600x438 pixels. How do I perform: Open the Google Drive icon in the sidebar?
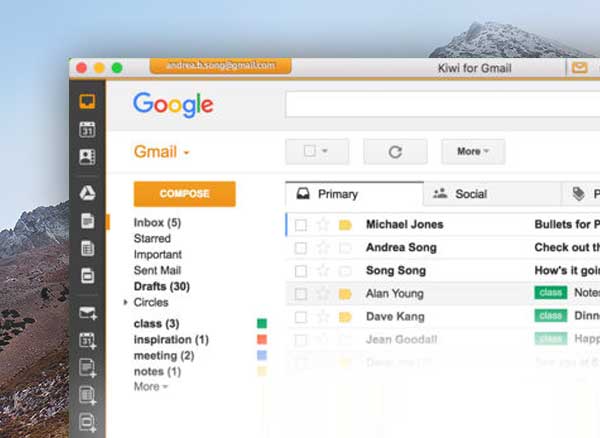87,193
